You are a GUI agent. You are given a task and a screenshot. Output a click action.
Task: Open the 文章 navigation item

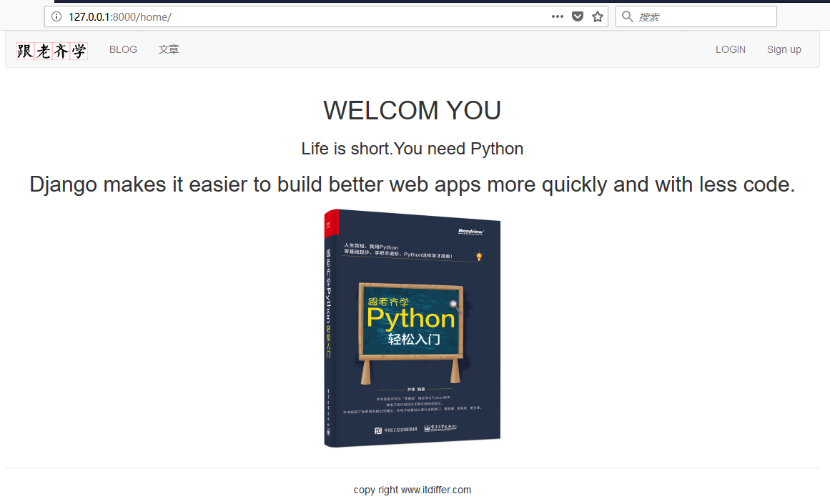point(169,49)
